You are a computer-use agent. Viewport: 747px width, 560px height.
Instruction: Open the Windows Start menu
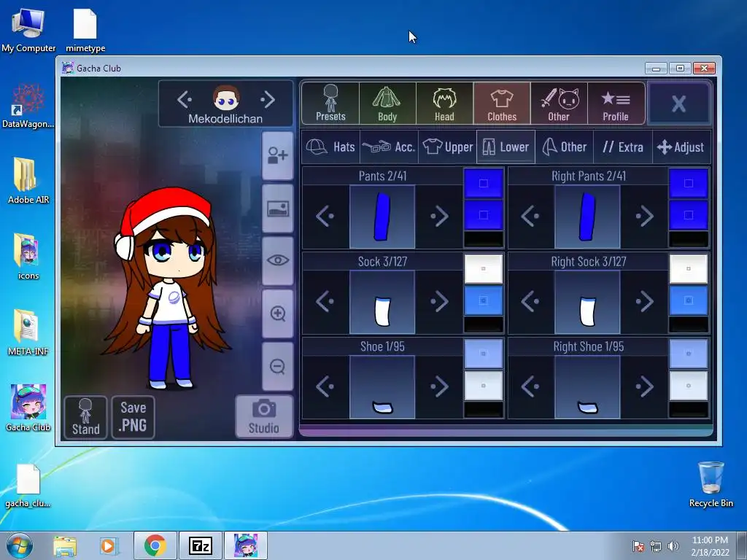tap(20, 545)
